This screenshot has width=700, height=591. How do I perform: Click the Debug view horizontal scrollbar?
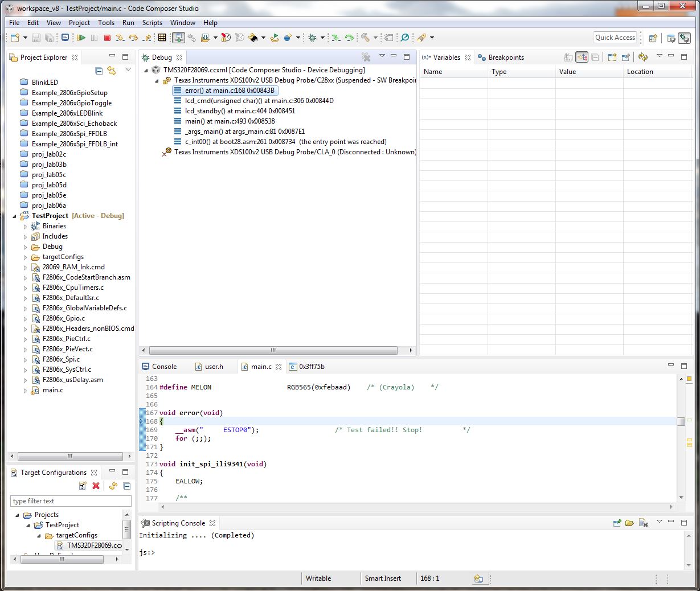[273, 350]
